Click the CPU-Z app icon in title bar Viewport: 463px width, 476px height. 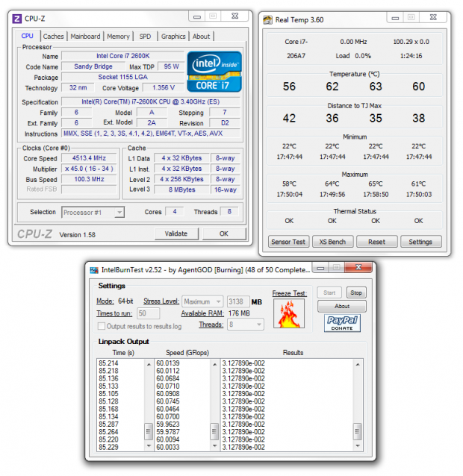[x=17, y=19]
